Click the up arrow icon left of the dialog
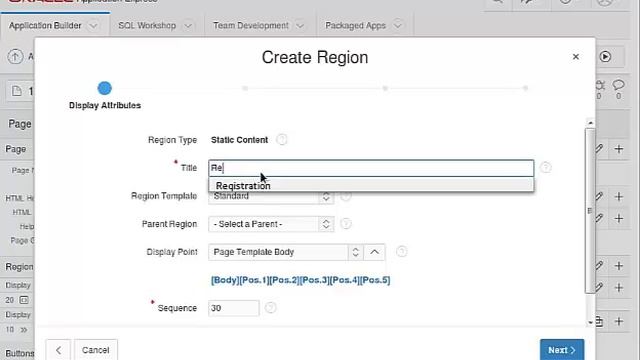This screenshot has height=360, width=640. [x=15, y=56]
